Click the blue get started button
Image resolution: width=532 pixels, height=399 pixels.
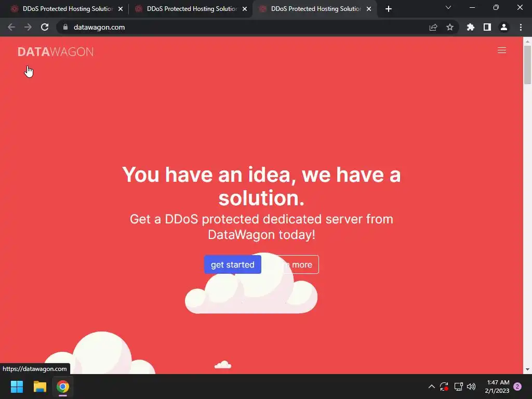pyautogui.click(x=232, y=264)
